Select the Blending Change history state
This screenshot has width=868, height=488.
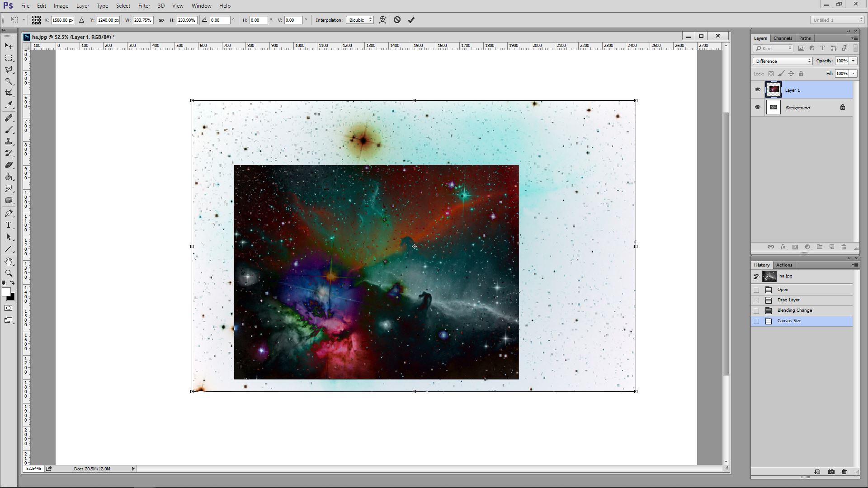click(x=802, y=310)
